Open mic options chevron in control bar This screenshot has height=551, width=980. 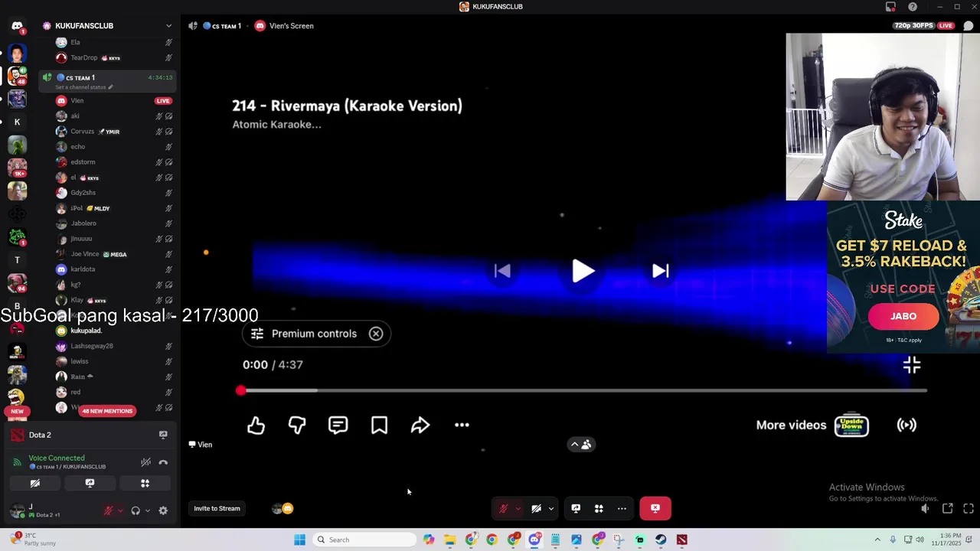pyautogui.click(x=518, y=508)
